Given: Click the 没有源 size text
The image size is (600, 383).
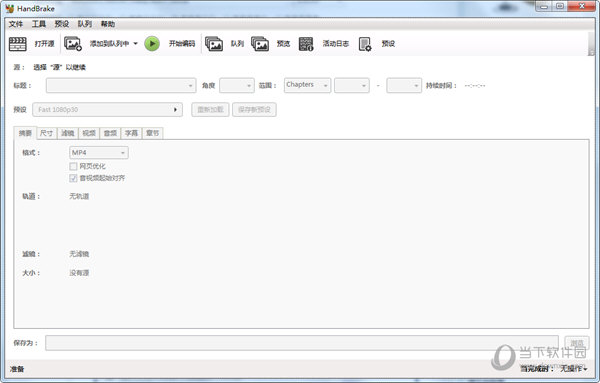Looking at the screenshot, I should click(79, 273).
